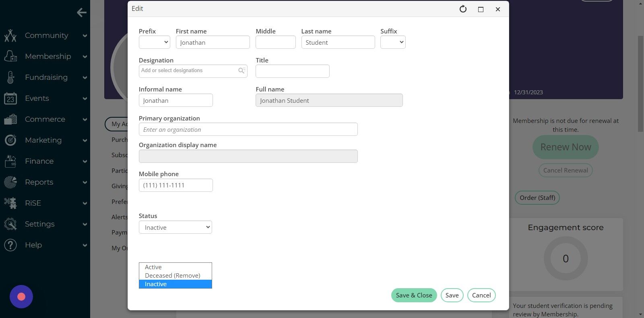Expand the Reports menu chevron
This screenshot has width=644, height=318.
point(85,183)
